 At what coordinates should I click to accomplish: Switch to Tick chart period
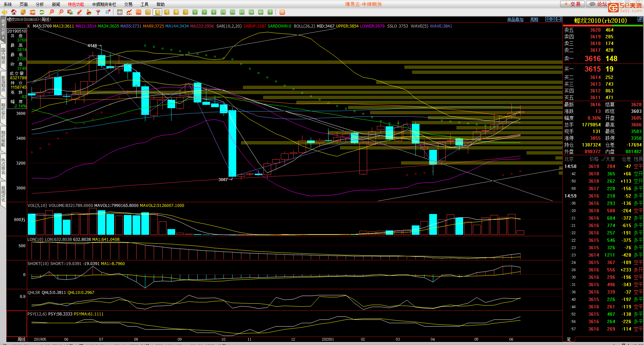click(x=139, y=12)
